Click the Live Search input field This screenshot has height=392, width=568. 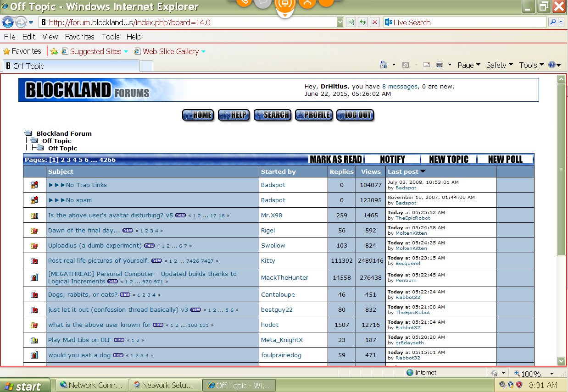tap(465, 22)
